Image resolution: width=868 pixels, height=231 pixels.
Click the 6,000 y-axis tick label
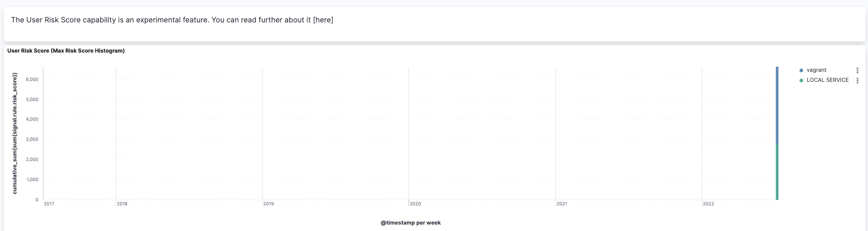click(32, 80)
